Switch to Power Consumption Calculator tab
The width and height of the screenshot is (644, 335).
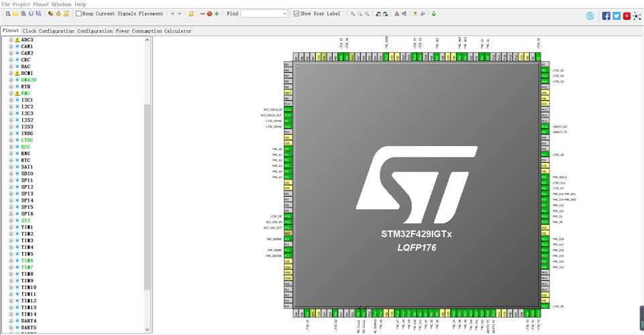click(x=153, y=31)
